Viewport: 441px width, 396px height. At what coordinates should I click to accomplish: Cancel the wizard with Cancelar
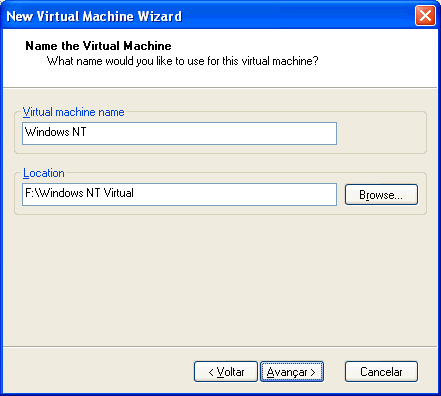tap(381, 371)
